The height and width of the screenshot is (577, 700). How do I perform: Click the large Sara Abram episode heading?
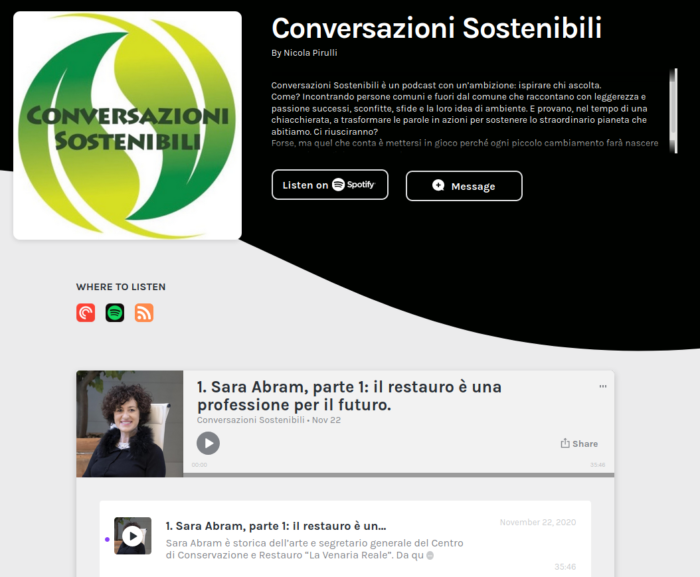tap(349, 396)
